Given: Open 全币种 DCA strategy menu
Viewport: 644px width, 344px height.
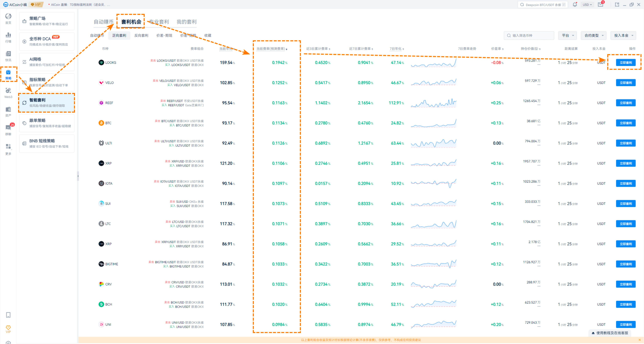Looking at the screenshot, I should (47, 41).
